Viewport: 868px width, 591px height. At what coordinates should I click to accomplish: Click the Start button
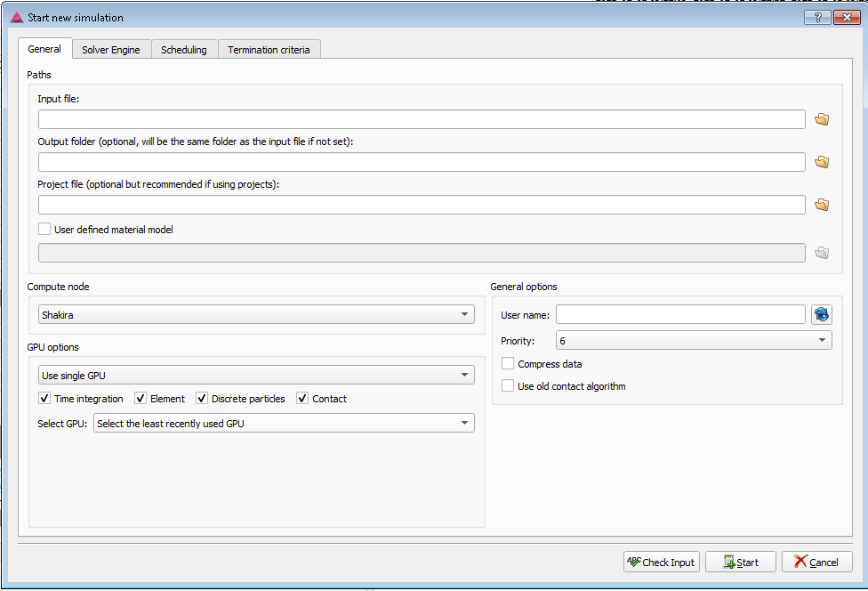(741, 562)
